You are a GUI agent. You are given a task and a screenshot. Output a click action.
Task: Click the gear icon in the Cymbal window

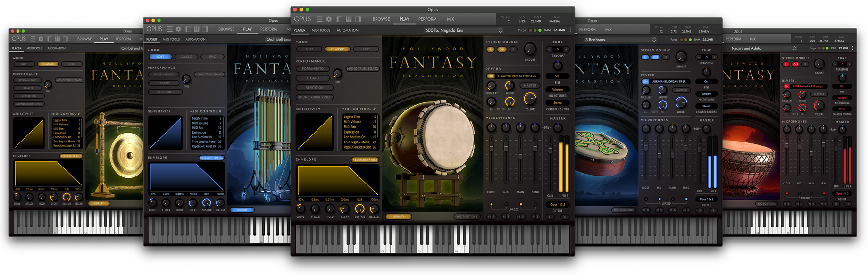pos(41,39)
